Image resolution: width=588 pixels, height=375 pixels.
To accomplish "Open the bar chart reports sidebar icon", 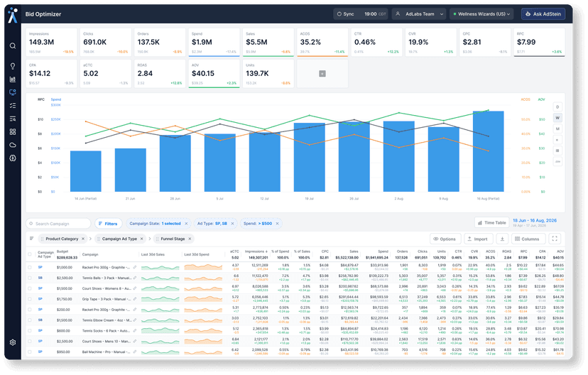I will tap(13, 79).
